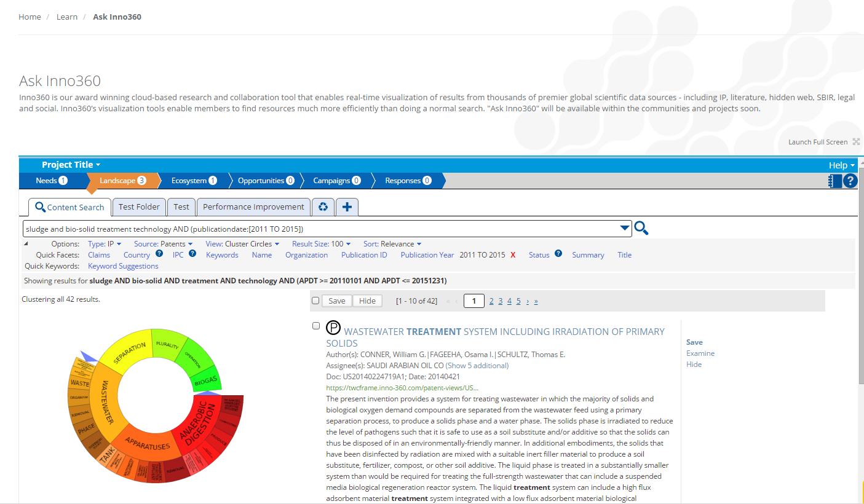Select the green BIOGAS cluster segment
The width and height of the screenshot is (864, 504).
205,381
